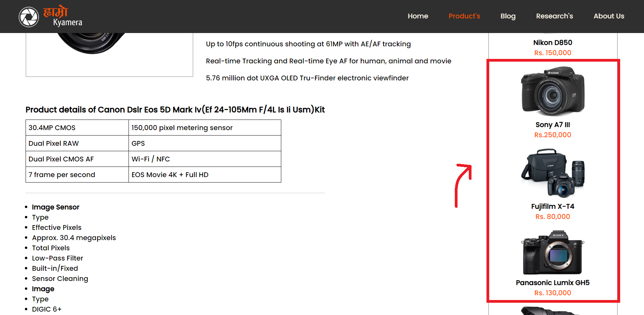Image resolution: width=644 pixels, height=315 pixels.
Task: Open the About Us page
Action: point(609,16)
